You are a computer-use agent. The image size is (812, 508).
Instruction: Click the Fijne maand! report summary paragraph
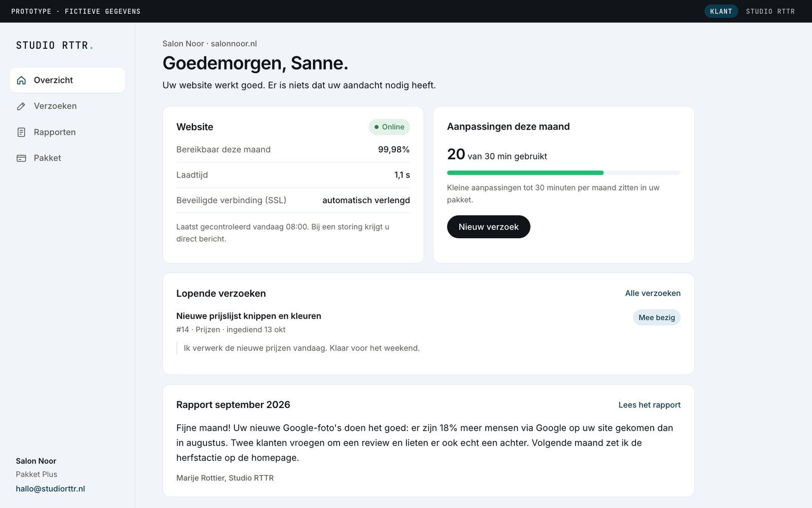[425, 442]
